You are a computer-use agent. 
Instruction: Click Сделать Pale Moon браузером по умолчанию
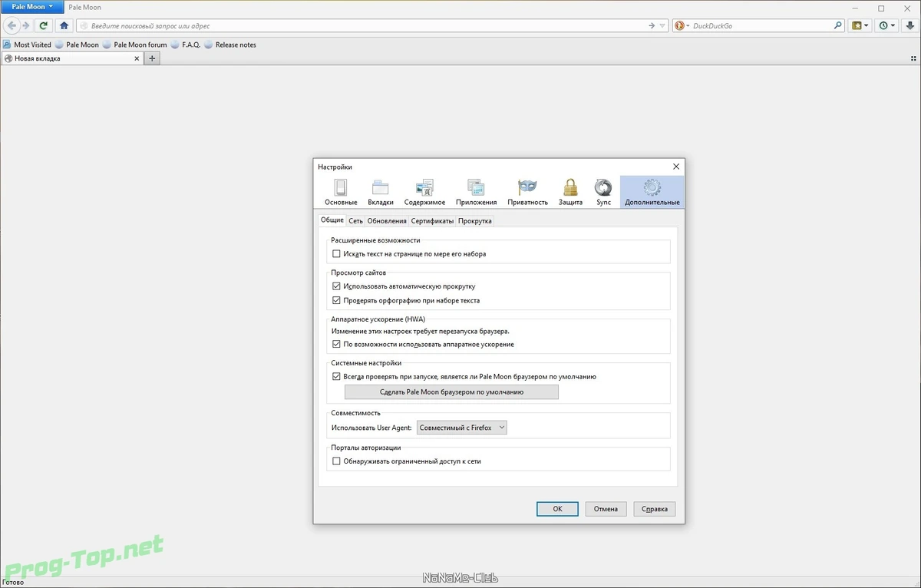(x=451, y=392)
